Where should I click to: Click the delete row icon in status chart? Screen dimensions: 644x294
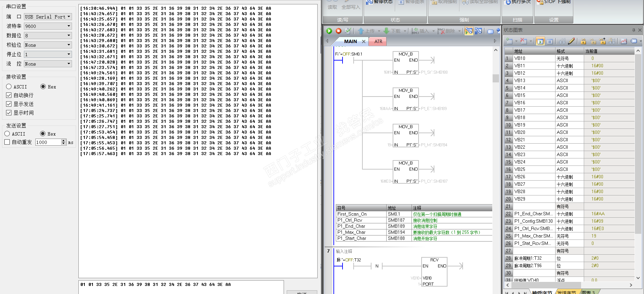(524, 41)
